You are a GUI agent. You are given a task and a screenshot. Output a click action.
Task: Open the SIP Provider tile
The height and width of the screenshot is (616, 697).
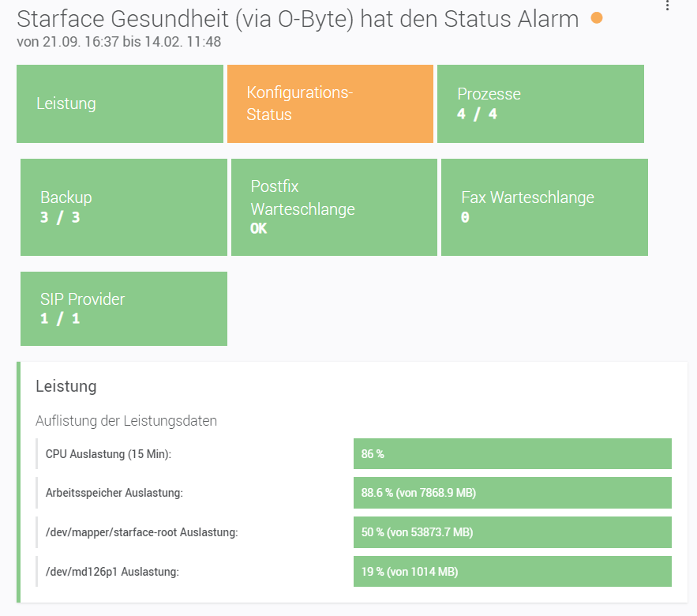click(x=124, y=309)
